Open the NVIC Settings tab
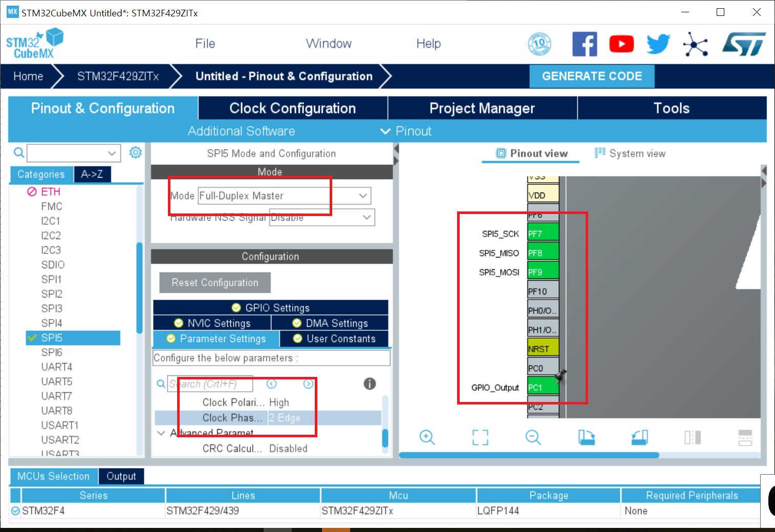 pos(212,323)
